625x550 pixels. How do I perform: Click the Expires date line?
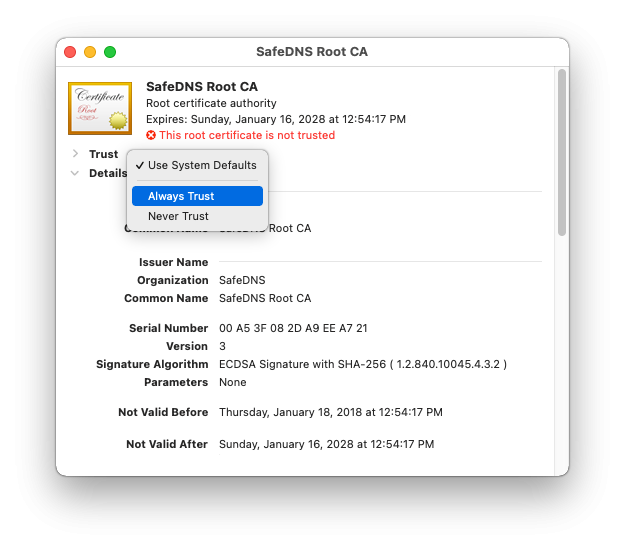point(276,119)
